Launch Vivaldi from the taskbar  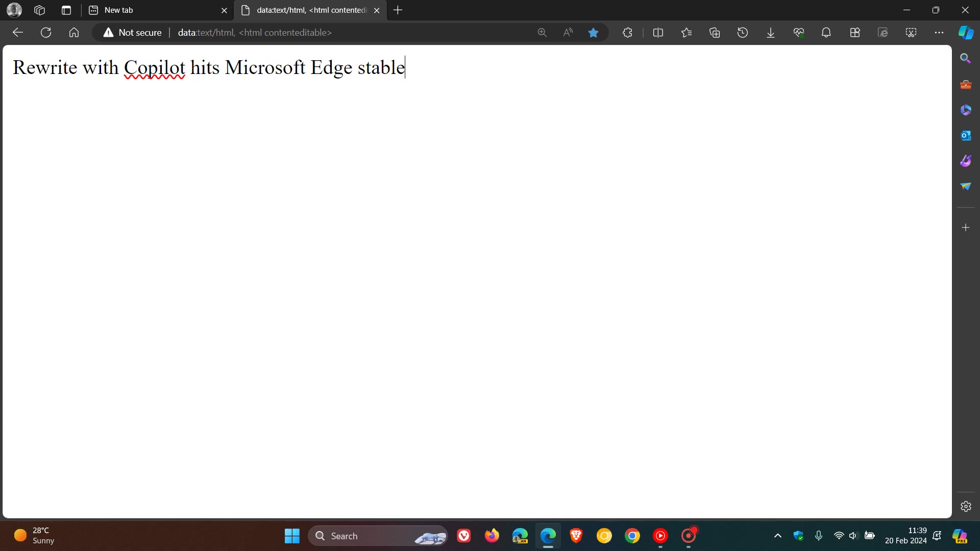tap(464, 536)
